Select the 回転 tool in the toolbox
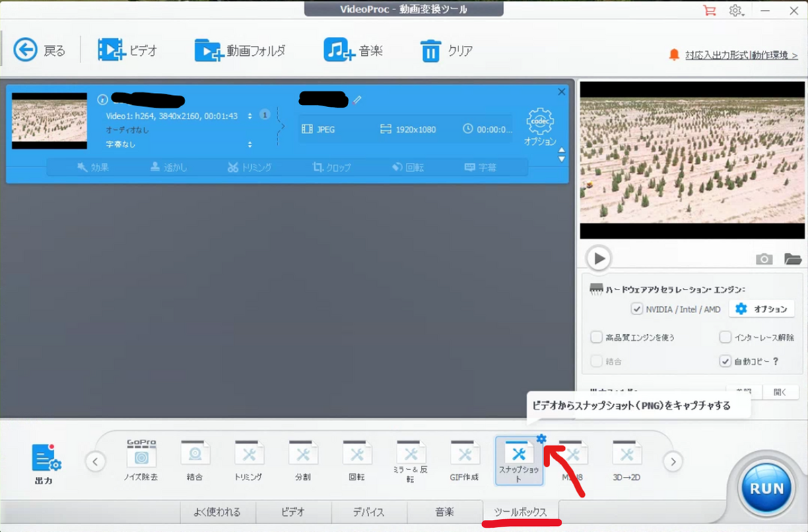Screen dimensions: 808x532 [x=357, y=461]
